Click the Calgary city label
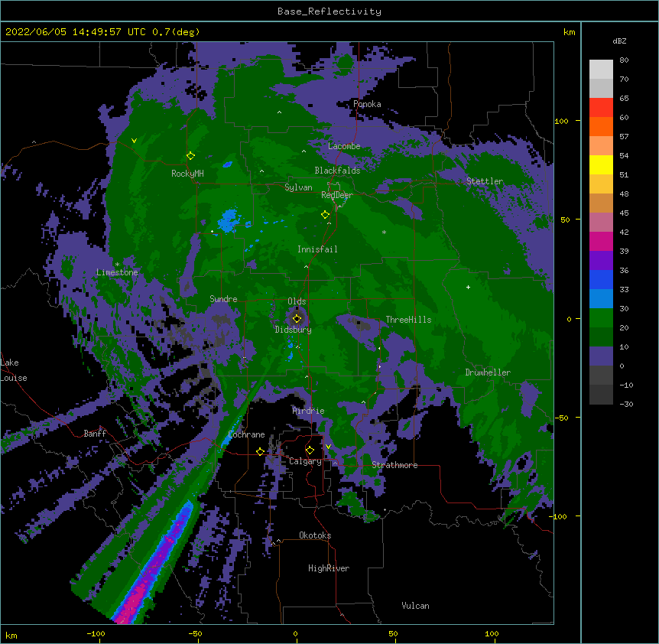 [305, 461]
